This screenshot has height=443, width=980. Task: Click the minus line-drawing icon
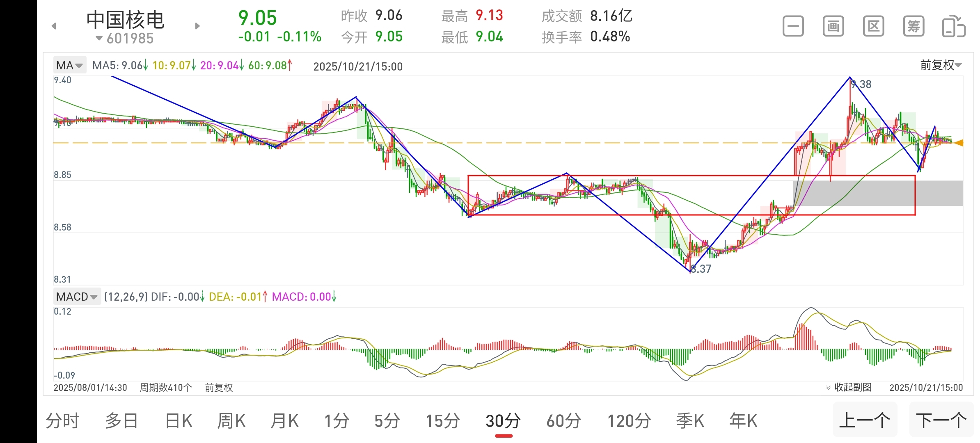(793, 27)
